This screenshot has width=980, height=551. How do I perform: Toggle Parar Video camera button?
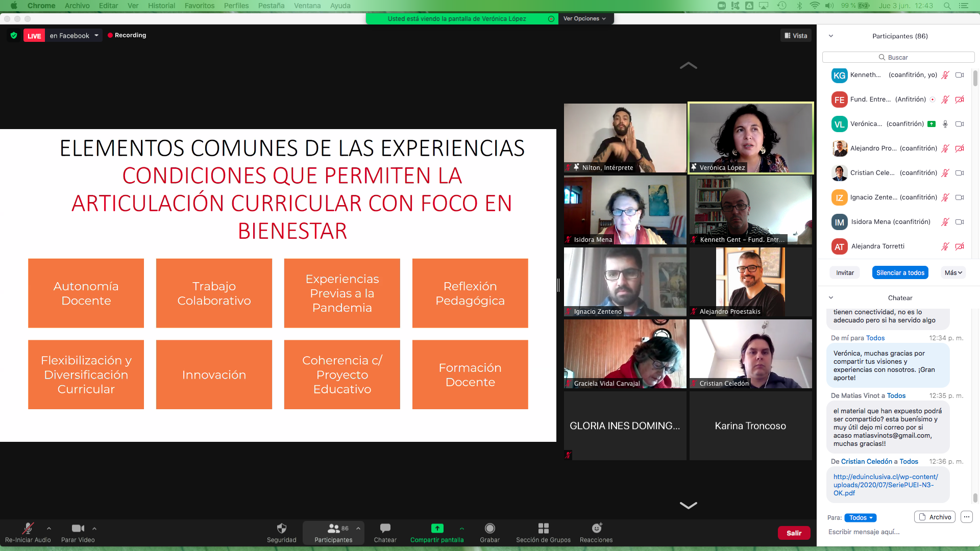pyautogui.click(x=78, y=528)
